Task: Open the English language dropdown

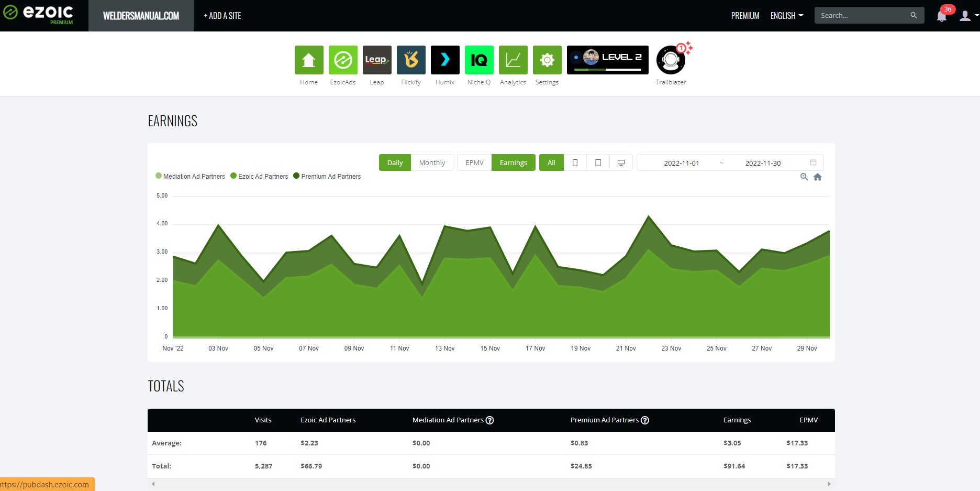Action: [786, 16]
